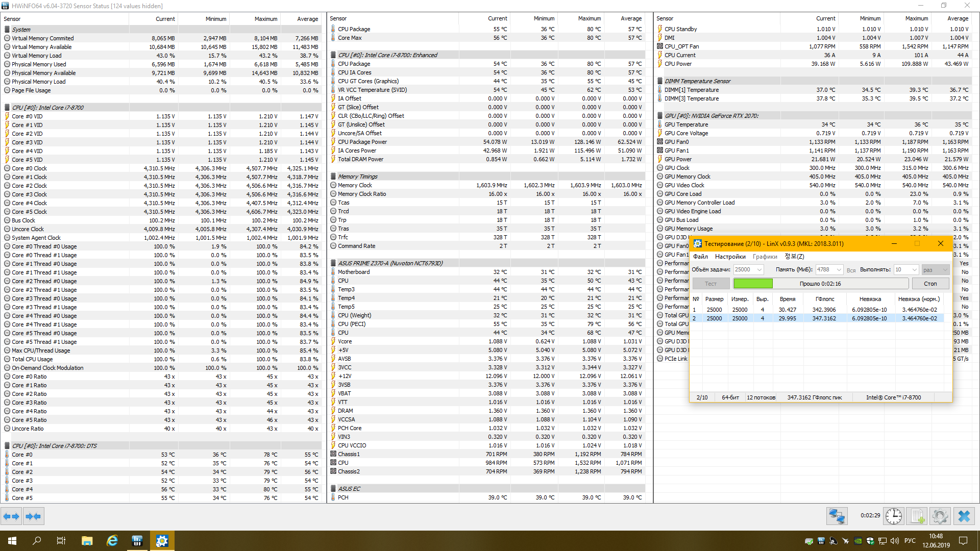Click the LinX green progress bar
The height and width of the screenshot is (551, 980).
point(753,284)
